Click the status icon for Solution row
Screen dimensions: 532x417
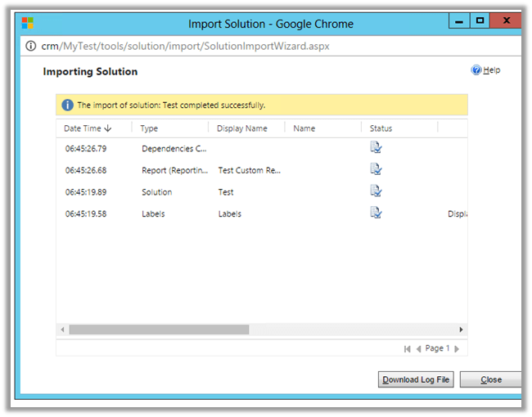coord(376,191)
